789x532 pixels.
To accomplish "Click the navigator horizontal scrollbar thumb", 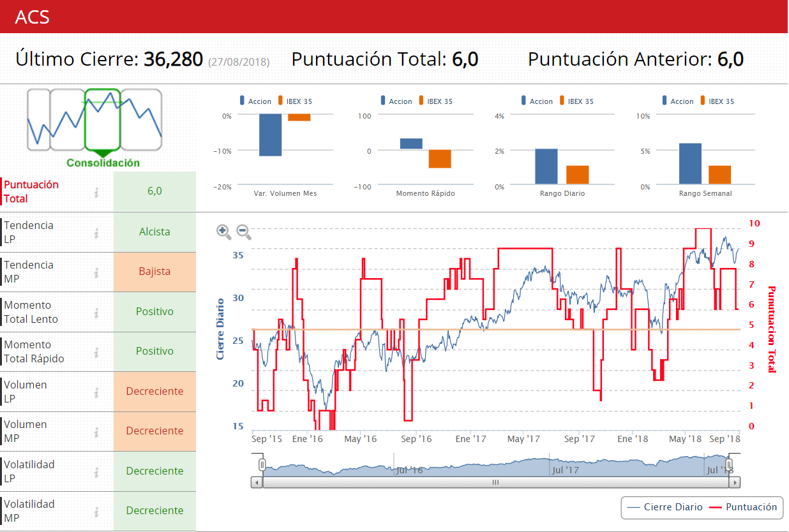I will click(495, 483).
